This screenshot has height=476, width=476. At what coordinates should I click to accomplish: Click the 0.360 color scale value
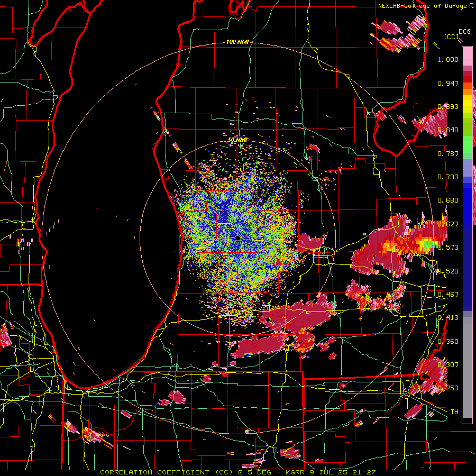[x=448, y=342]
